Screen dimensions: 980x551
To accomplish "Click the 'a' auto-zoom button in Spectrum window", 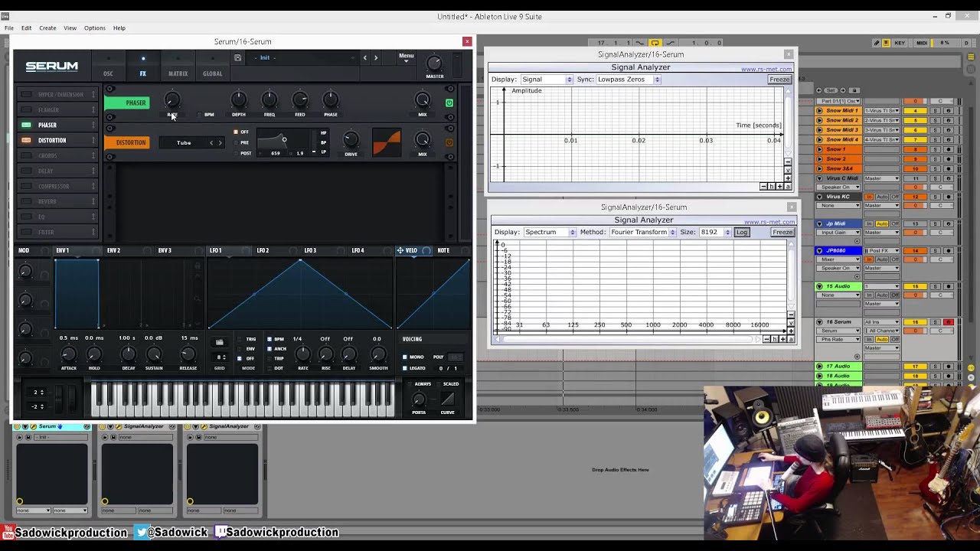I will coord(791,339).
